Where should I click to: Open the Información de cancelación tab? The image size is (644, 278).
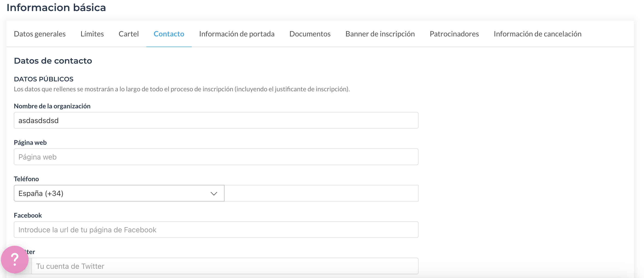tap(538, 34)
